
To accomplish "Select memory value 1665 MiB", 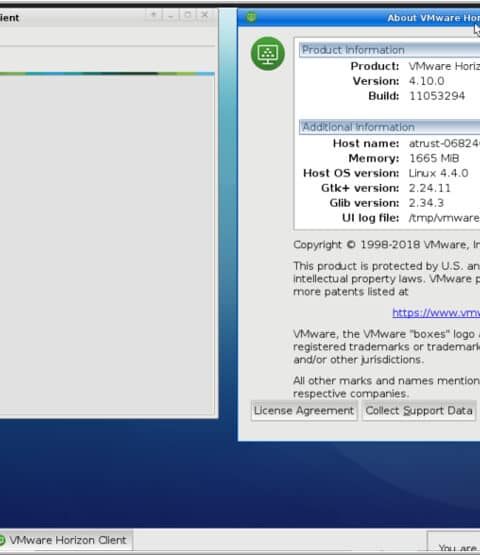I will pyautogui.click(x=434, y=158).
